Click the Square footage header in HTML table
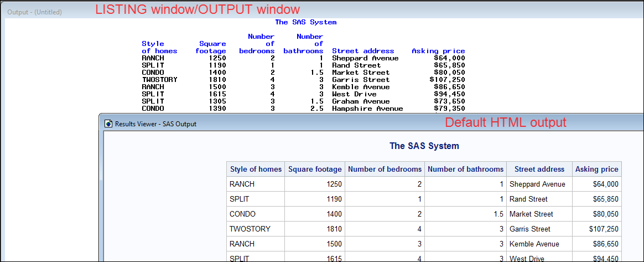 tap(315, 169)
